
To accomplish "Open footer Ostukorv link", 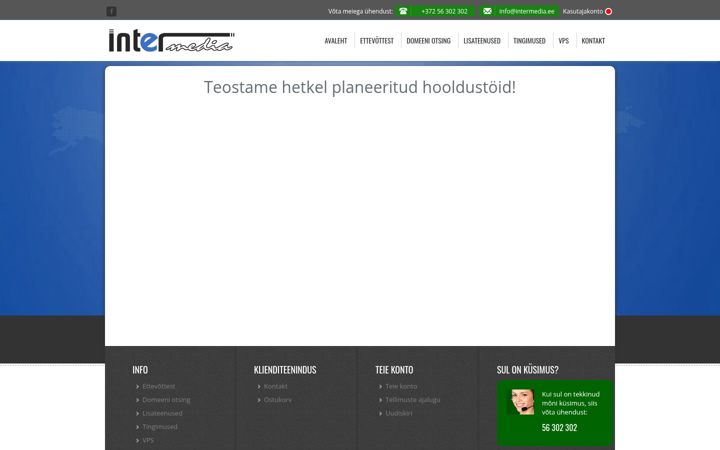I will 277,400.
